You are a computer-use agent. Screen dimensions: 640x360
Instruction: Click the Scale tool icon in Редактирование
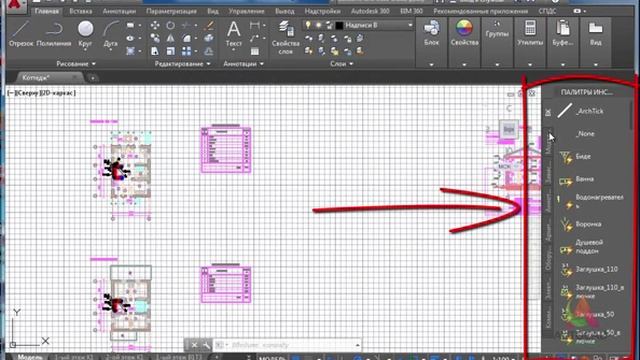point(170,51)
